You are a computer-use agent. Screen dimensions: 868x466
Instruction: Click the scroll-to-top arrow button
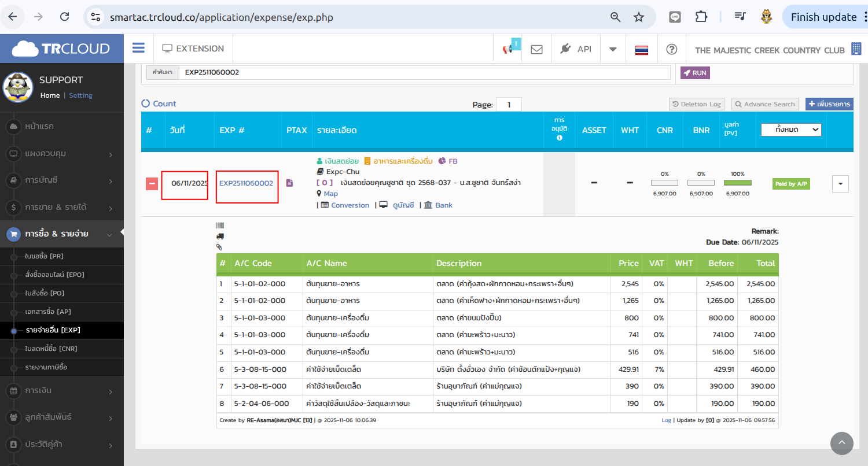coord(841,443)
